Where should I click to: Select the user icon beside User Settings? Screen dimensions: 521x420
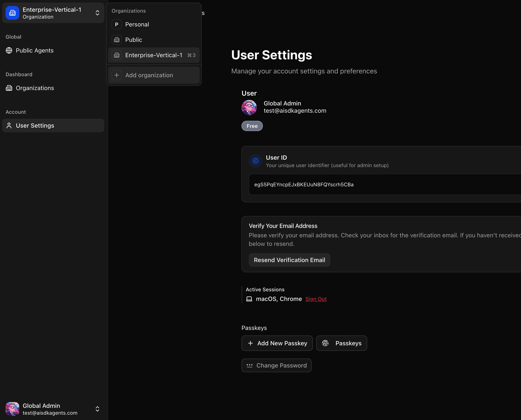(x=9, y=125)
